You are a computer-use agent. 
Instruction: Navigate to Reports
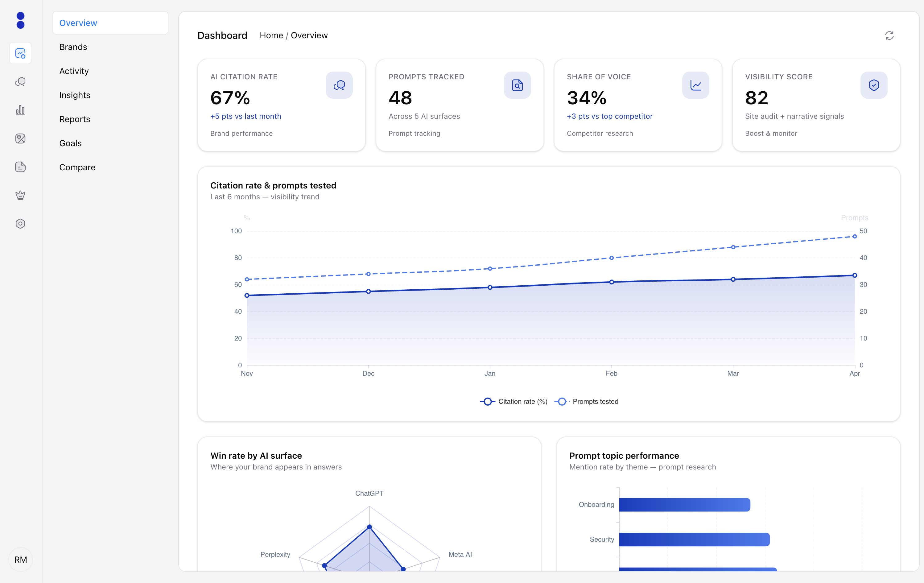pyautogui.click(x=110, y=119)
